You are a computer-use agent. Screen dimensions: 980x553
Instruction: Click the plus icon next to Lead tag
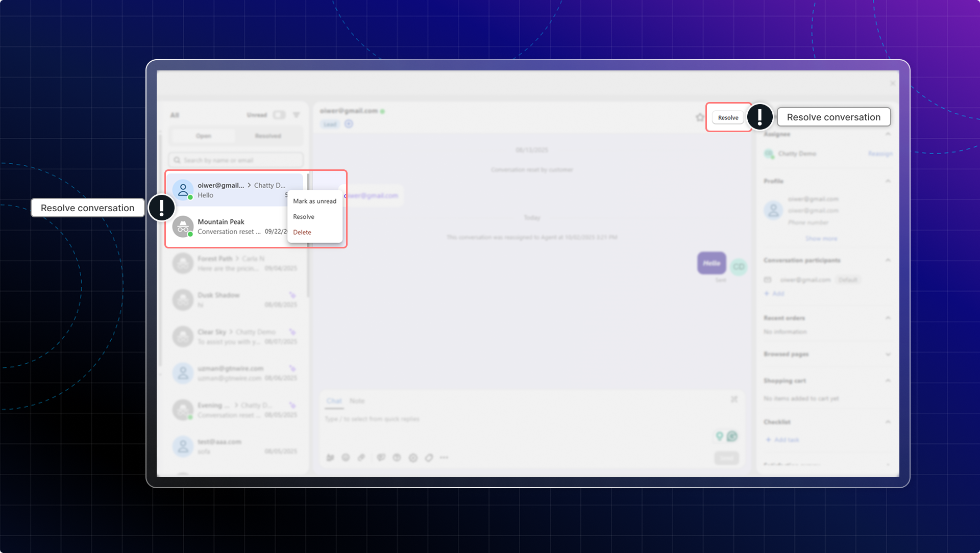[x=349, y=124]
